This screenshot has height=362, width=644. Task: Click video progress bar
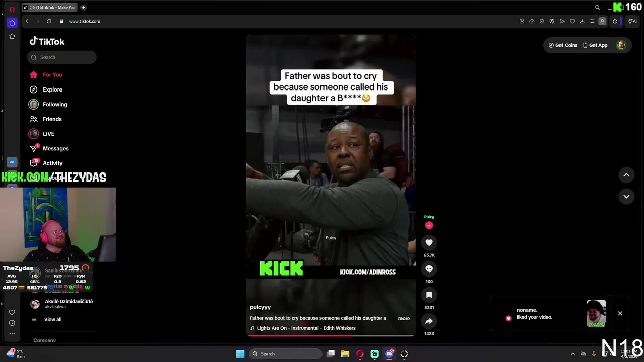coord(330,335)
